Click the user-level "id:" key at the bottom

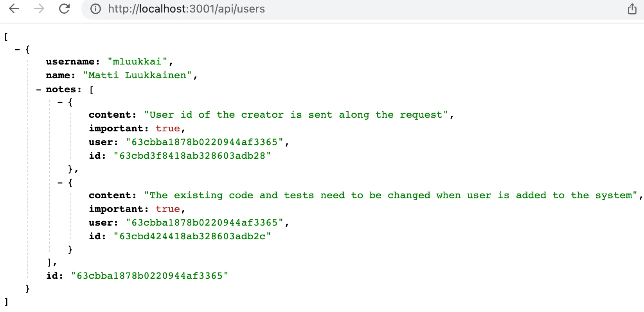(55, 276)
